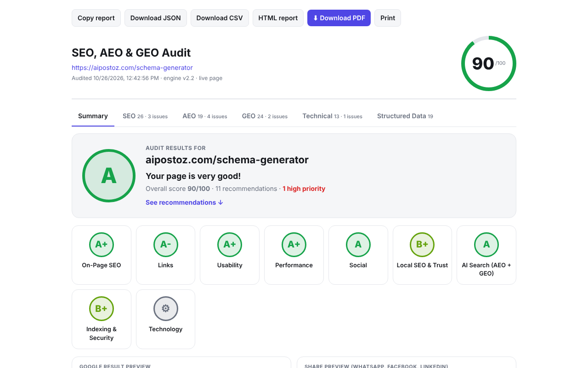Open the Technical tab
This screenshot has height=368, width=588.
pos(332,116)
